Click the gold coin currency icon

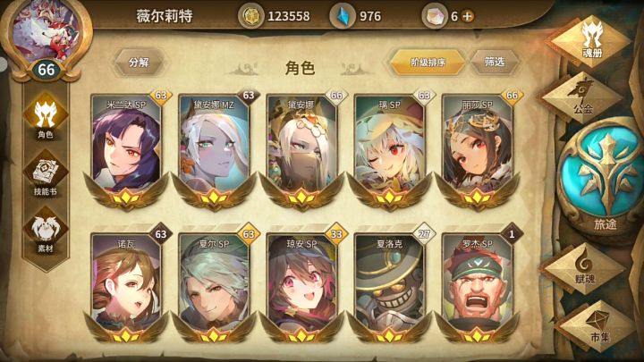click(x=251, y=16)
